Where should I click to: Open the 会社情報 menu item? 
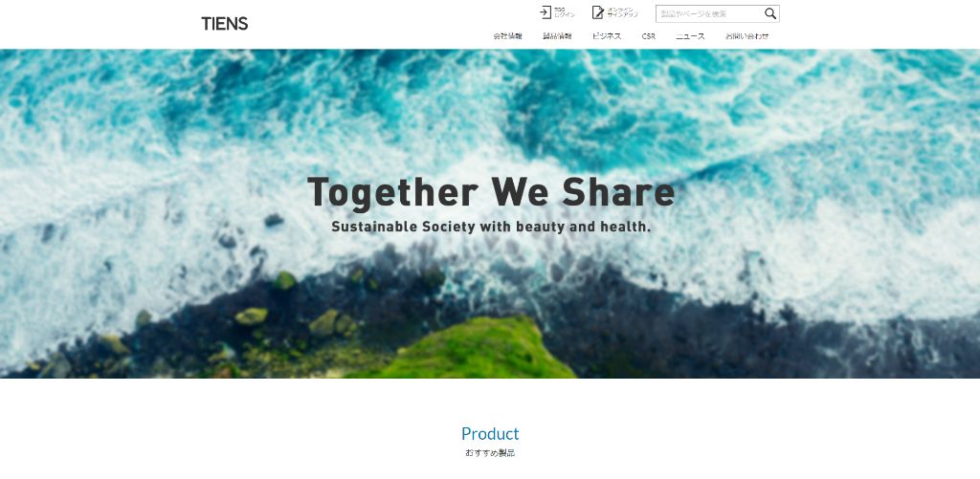tap(507, 36)
